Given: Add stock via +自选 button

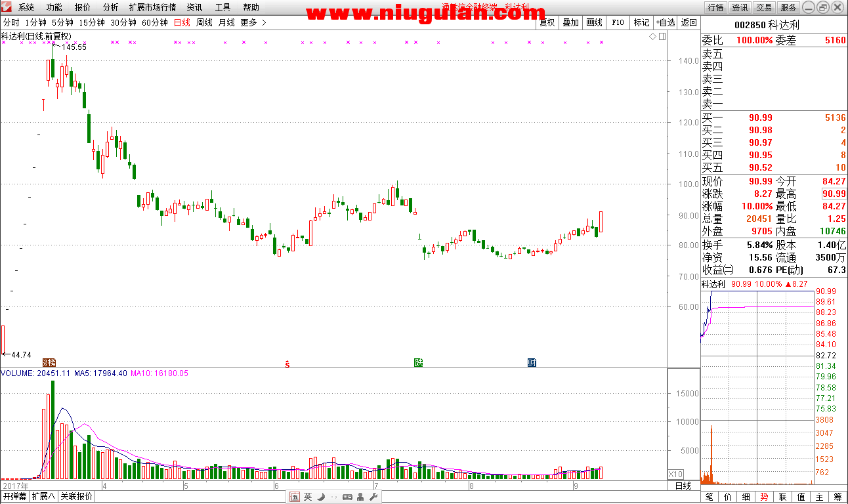Looking at the screenshot, I should coord(665,22).
